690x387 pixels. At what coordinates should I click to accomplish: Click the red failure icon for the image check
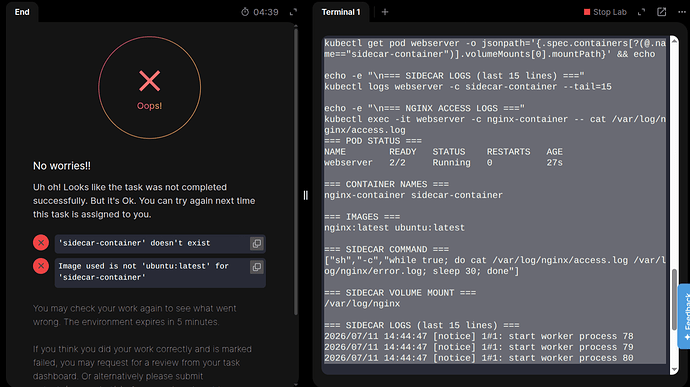[41, 266]
